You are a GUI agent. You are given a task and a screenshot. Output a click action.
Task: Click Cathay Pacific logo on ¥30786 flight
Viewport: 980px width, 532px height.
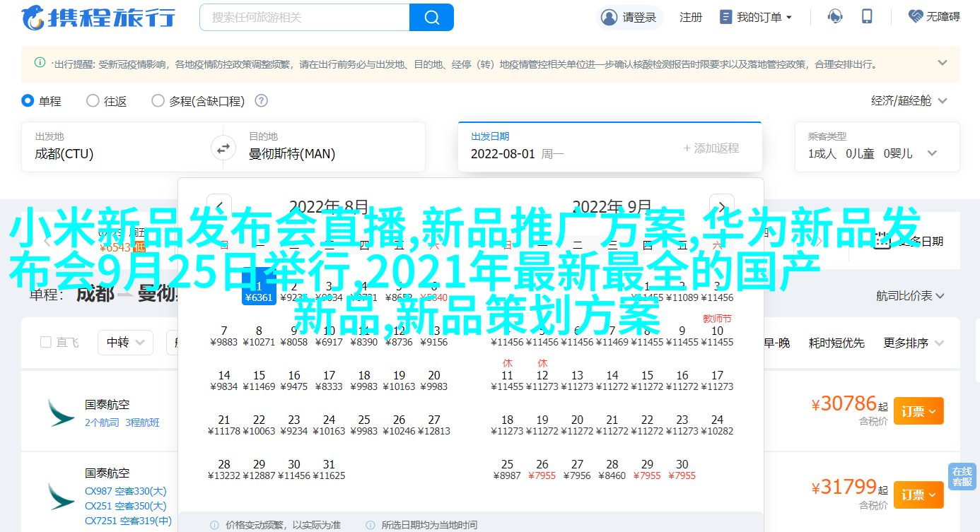pos(61,413)
